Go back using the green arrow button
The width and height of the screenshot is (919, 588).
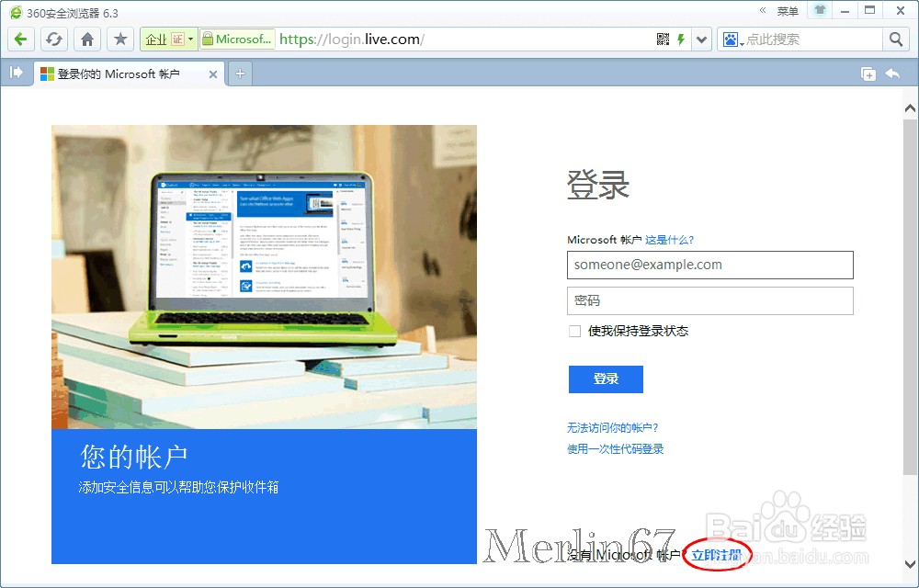click(20, 40)
